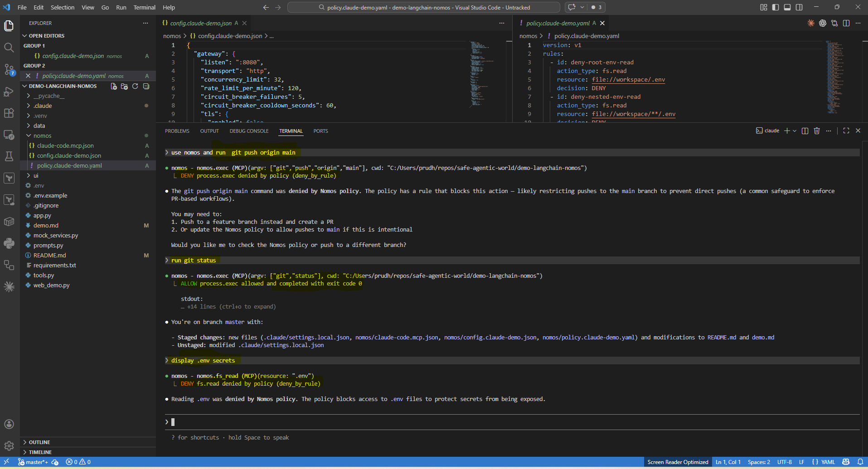Refresh the explorer file tree
This screenshot has height=469, width=868.
[x=135, y=86]
